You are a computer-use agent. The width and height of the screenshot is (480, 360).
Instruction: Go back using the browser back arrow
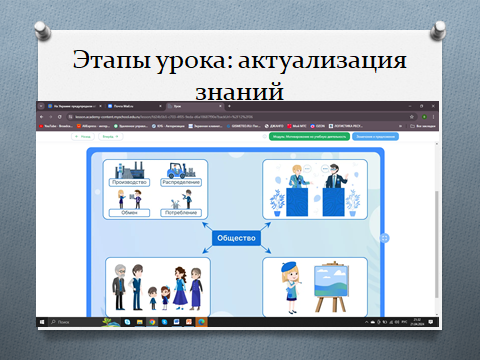click(42, 117)
